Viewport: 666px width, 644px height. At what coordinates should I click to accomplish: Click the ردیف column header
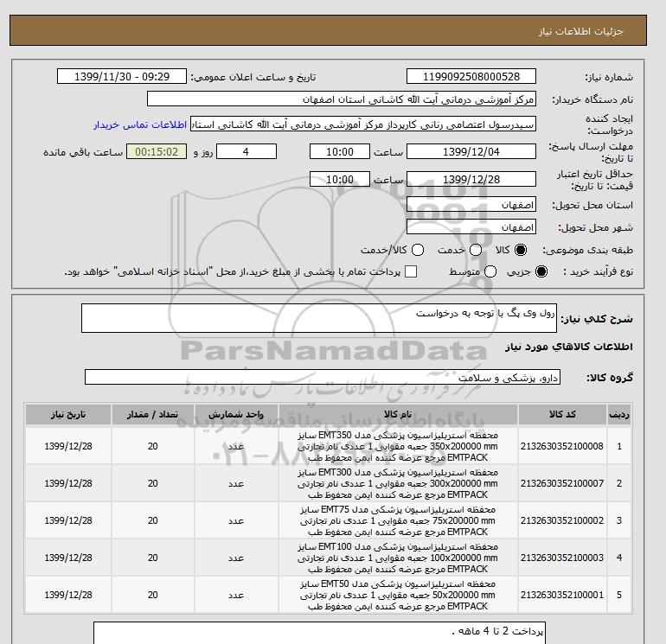(x=619, y=414)
